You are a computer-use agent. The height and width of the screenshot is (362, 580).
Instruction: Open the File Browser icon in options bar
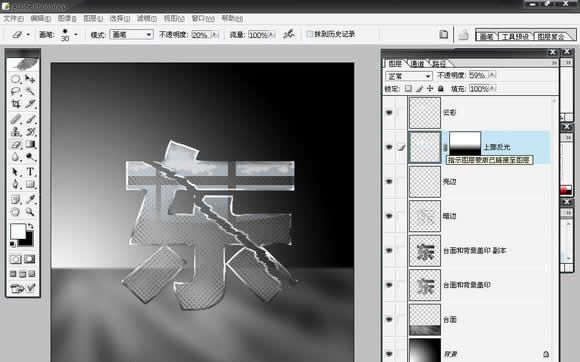coord(444,34)
